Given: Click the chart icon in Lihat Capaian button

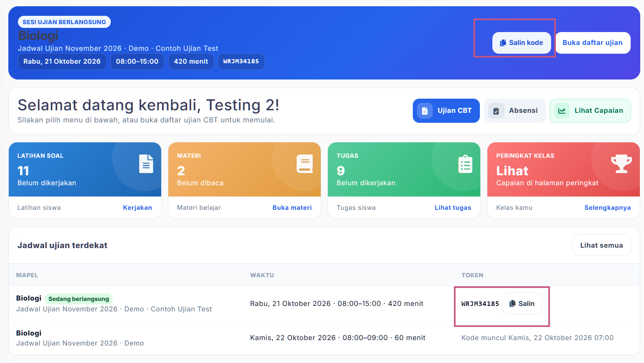Looking at the screenshot, I should point(562,111).
